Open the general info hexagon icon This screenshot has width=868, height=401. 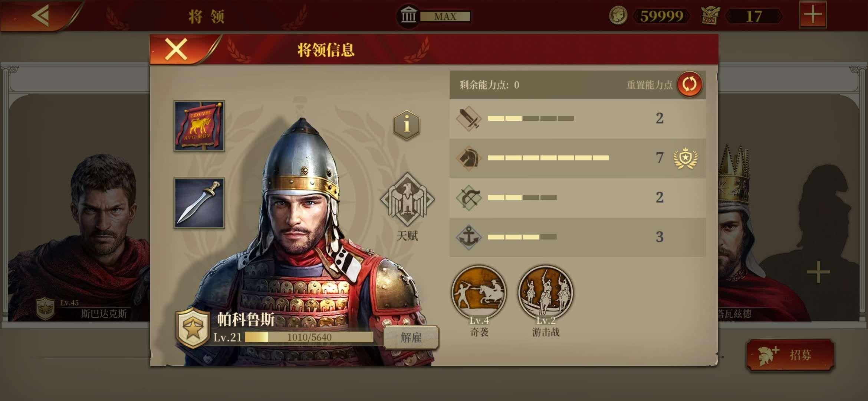point(407,125)
